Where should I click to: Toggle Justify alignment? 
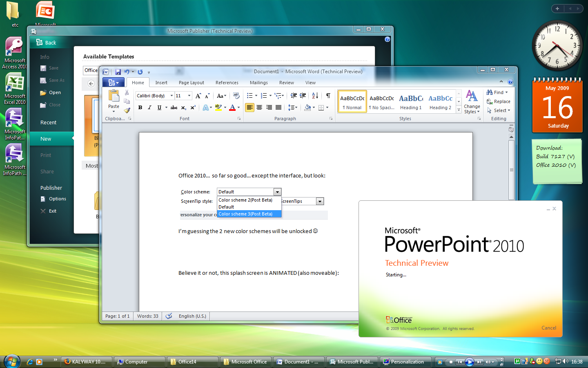click(278, 108)
